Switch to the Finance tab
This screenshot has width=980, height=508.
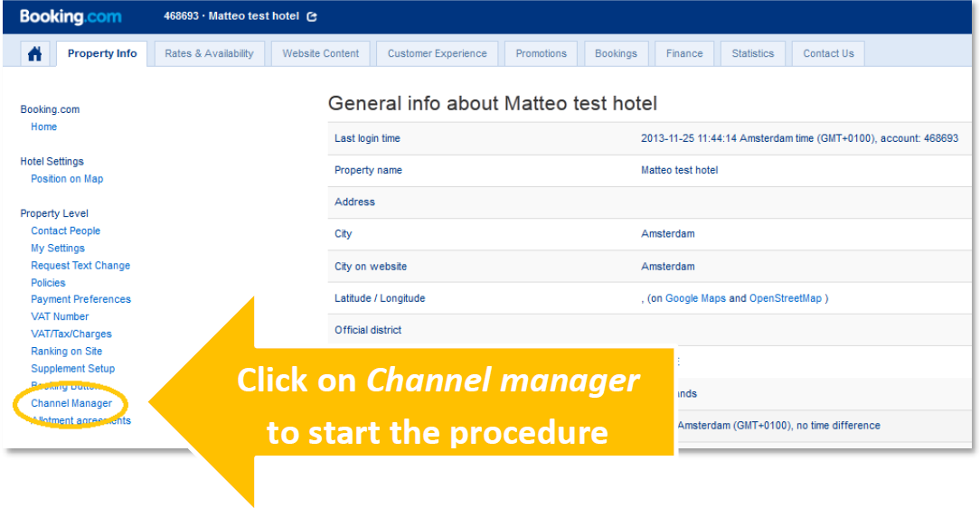(684, 53)
